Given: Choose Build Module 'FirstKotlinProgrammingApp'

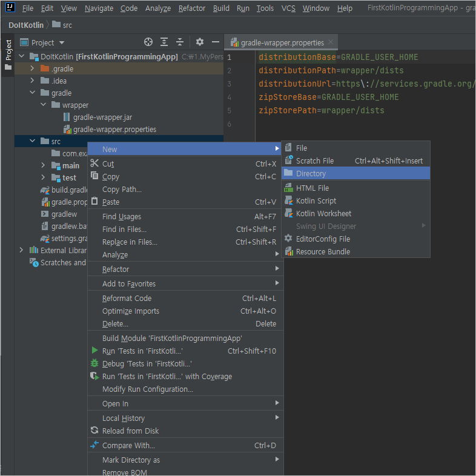Looking at the screenshot, I should pos(185,338).
